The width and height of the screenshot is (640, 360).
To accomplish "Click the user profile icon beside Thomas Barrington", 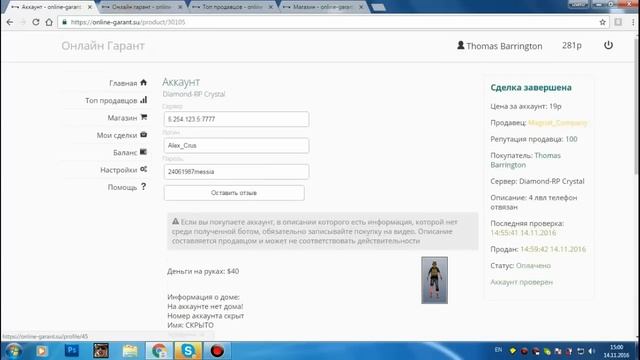I will [460, 45].
